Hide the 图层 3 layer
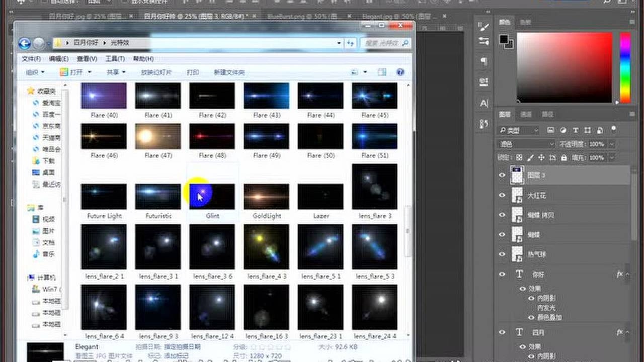This screenshot has width=644, height=362. click(x=502, y=175)
